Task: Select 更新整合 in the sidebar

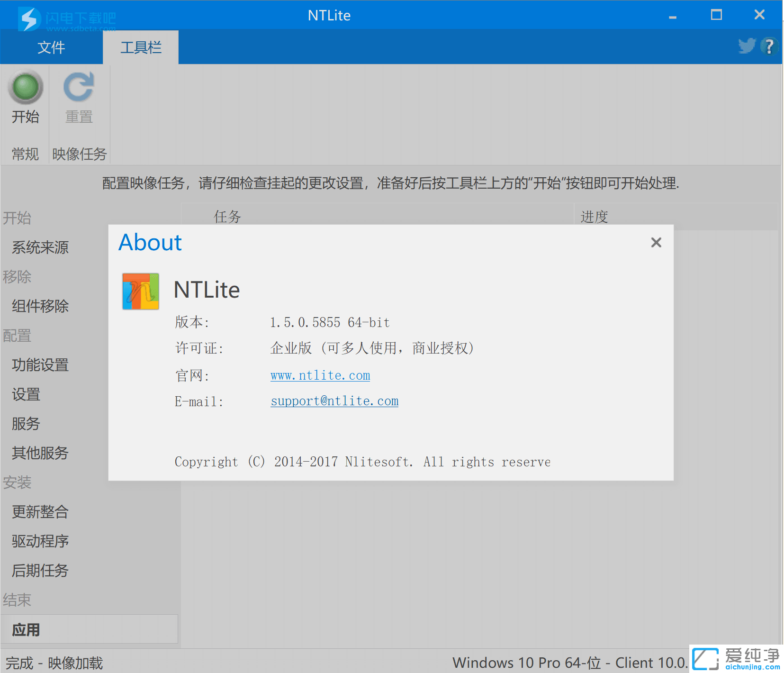Action: click(x=41, y=512)
